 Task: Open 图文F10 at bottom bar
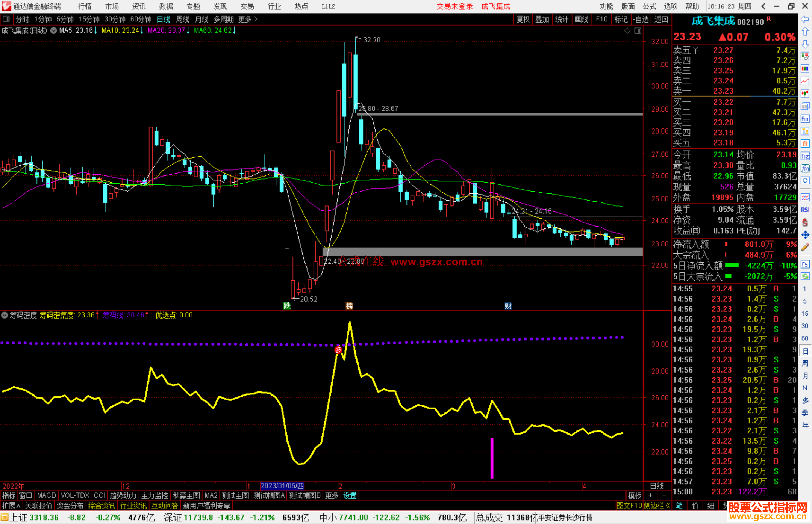629,506
